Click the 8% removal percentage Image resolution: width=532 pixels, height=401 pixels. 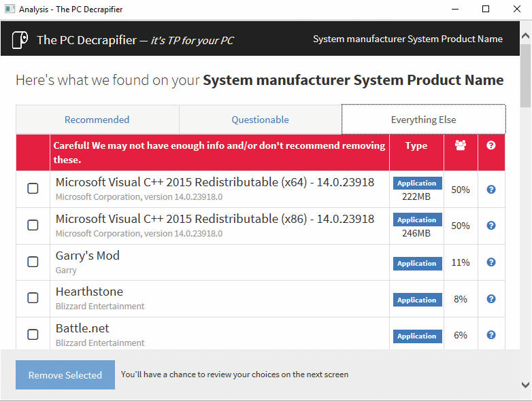(461, 299)
